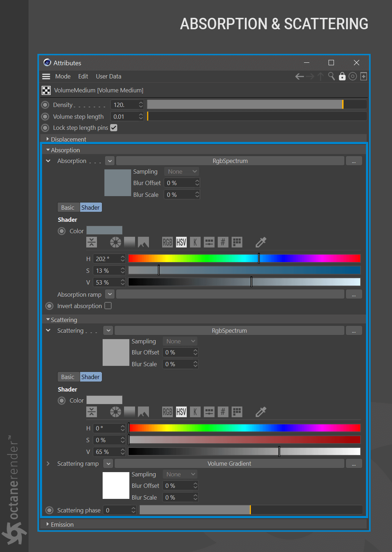Click the Absorption hue slider bar
Viewport: 392px width, 552px height.
coord(244,259)
